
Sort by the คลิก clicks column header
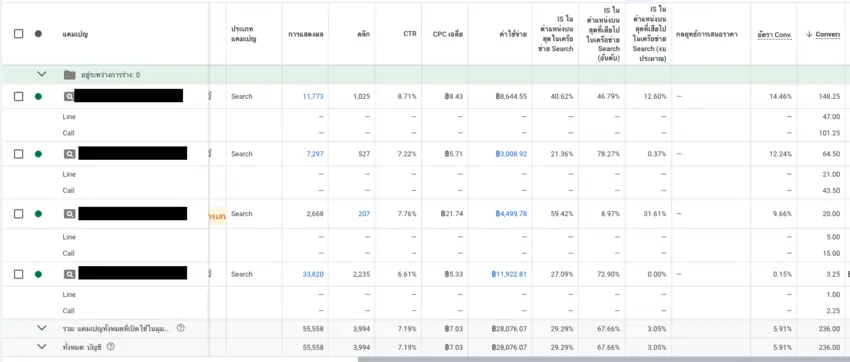pos(363,34)
